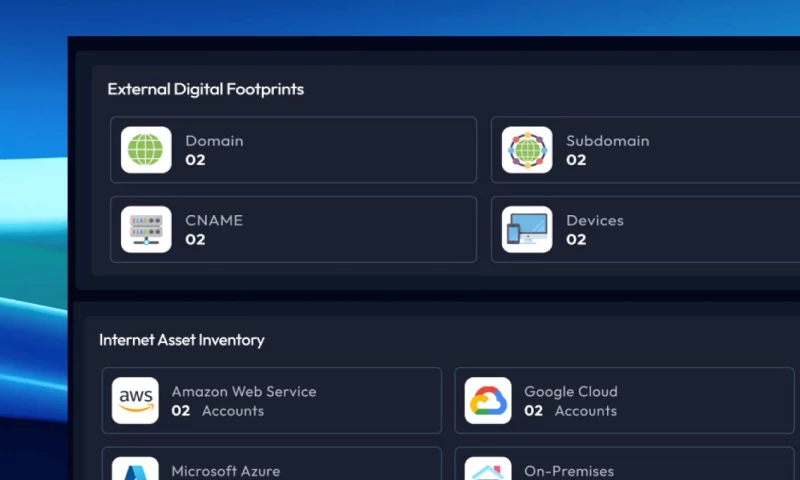Click the AWS logo icon

(135, 400)
